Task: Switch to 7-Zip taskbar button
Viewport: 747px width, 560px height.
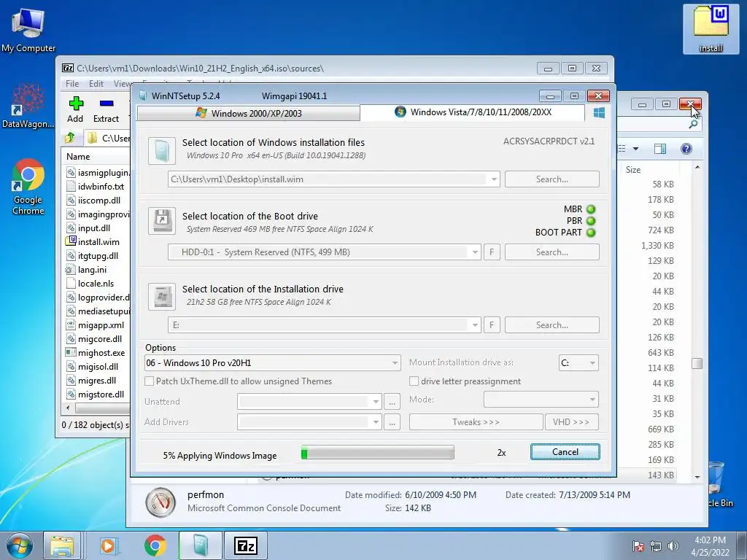Action: [x=246, y=545]
